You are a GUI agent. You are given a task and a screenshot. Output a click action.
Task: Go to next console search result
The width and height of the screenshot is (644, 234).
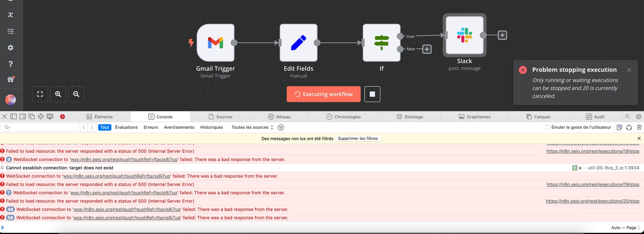(x=92, y=127)
